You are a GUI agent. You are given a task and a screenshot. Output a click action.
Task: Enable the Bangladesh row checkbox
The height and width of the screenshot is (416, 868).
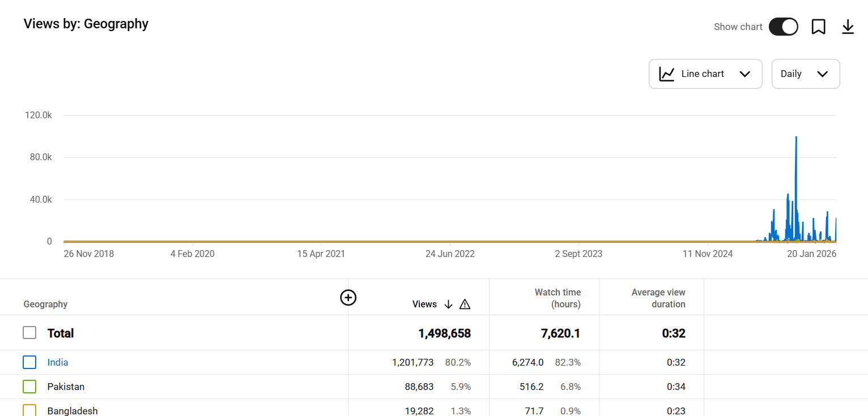[29, 410]
